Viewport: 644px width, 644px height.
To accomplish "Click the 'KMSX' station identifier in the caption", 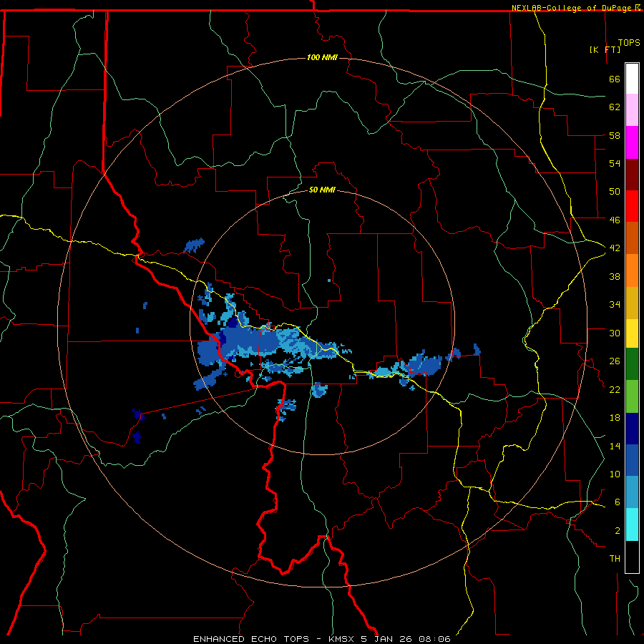I will tap(341, 639).
